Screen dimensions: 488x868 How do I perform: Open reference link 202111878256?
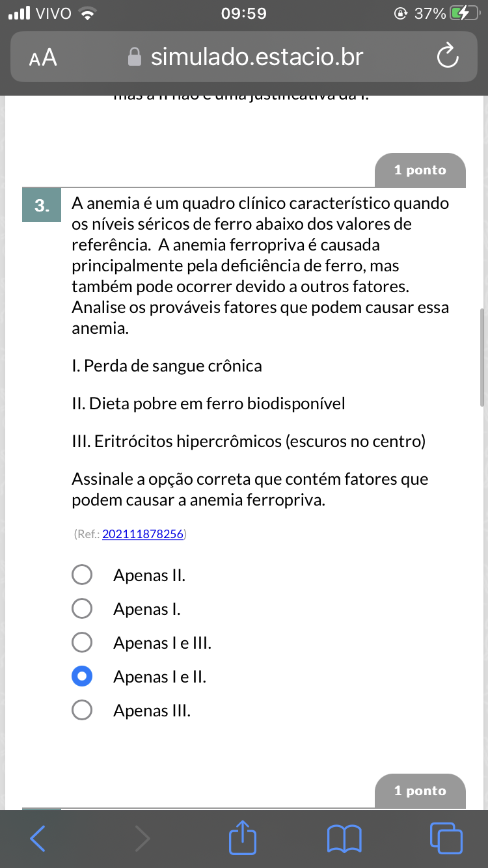tap(142, 534)
